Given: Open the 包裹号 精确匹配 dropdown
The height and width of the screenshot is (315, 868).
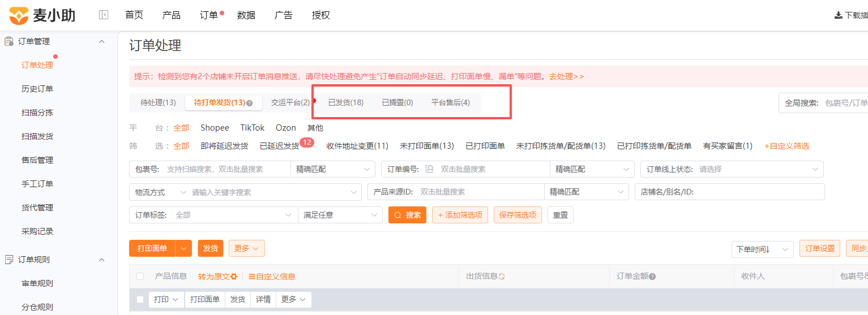Looking at the screenshot, I should pyautogui.click(x=332, y=169).
